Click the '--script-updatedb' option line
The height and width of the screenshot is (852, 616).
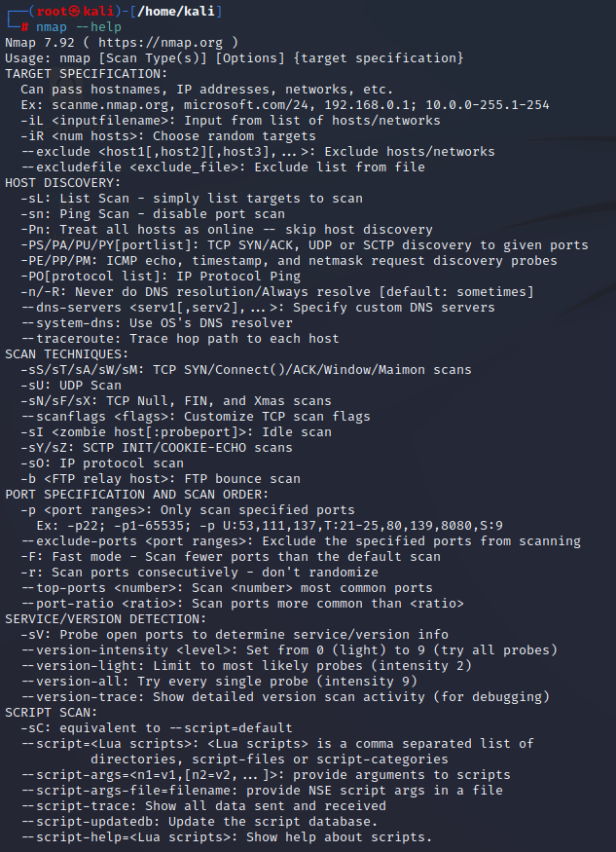[x=199, y=822]
